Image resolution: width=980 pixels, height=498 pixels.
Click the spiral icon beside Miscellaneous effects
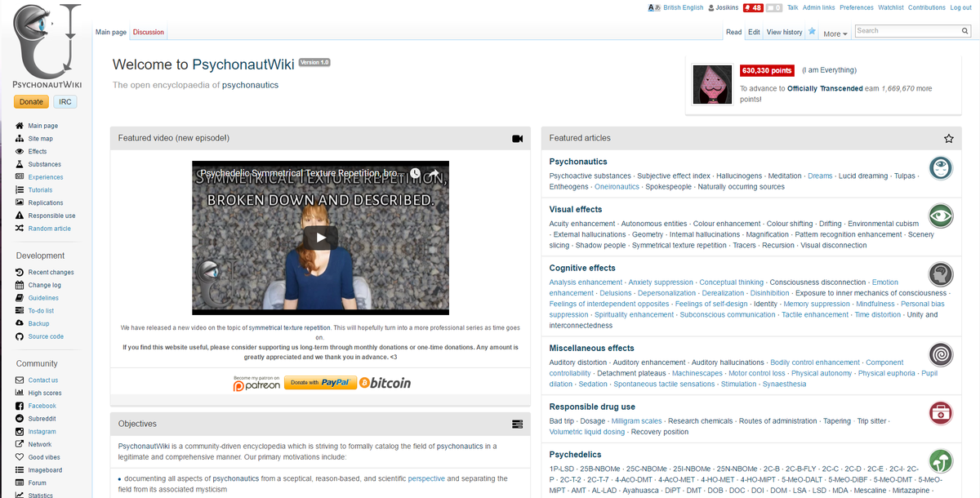[x=940, y=354]
